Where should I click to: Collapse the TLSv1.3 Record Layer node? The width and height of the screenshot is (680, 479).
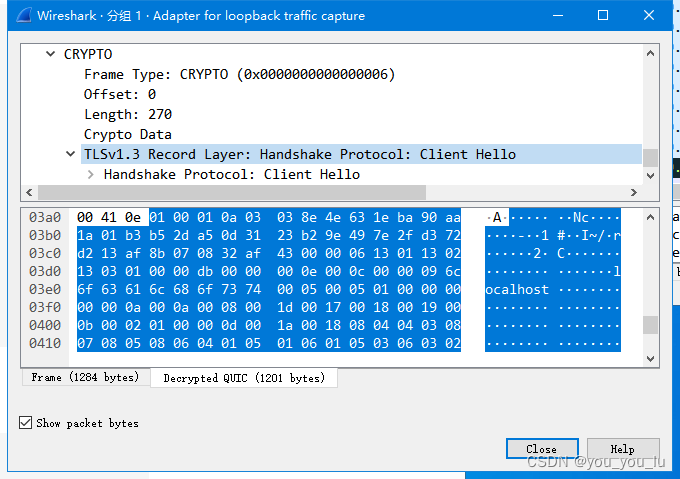(70, 154)
